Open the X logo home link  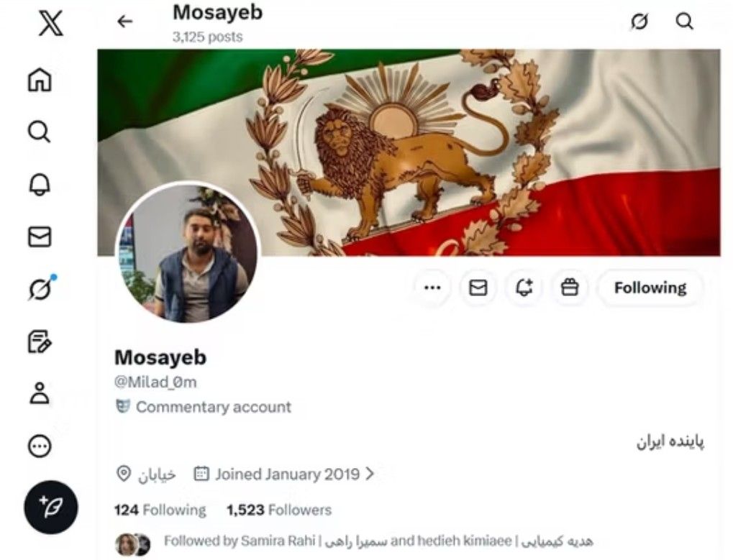click(x=50, y=23)
